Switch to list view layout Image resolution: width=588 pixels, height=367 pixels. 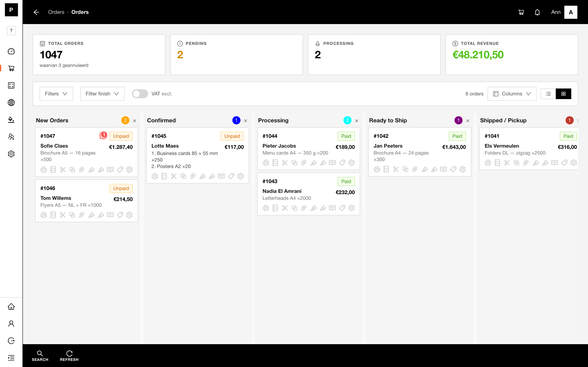(548, 94)
